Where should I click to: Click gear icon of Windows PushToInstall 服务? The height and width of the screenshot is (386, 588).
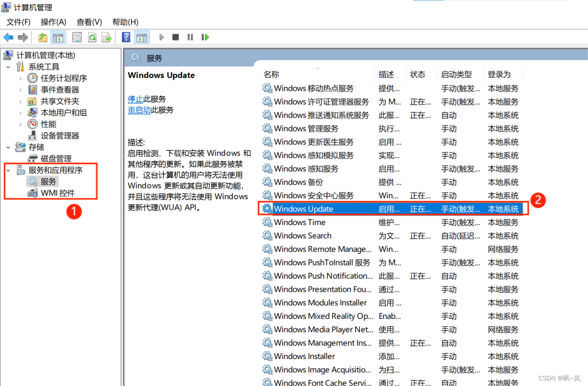[x=267, y=262]
